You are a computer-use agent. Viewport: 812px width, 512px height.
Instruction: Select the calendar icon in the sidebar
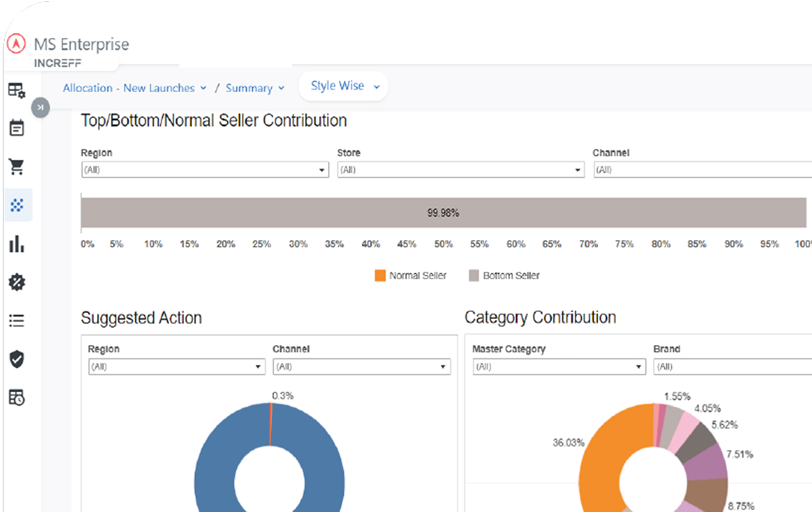pyautogui.click(x=17, y=127)
